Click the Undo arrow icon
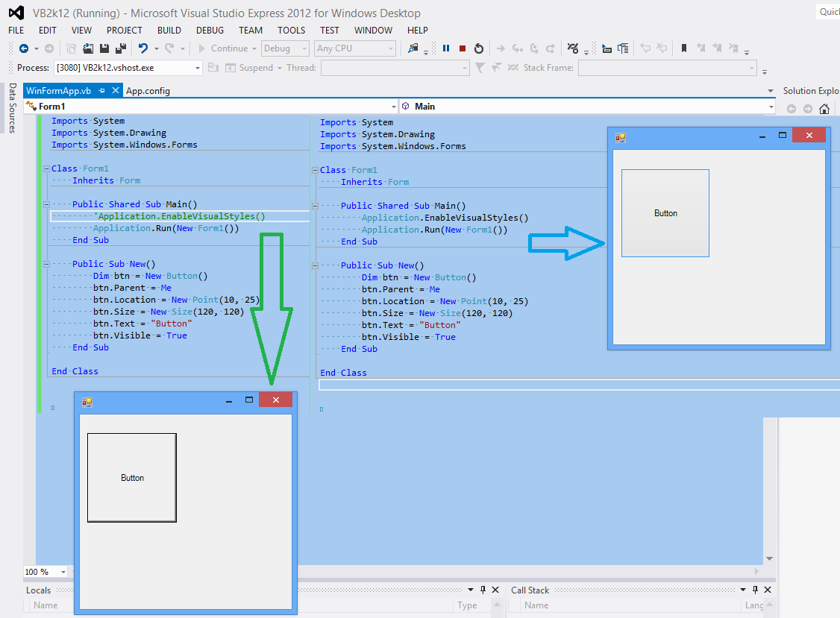 (x=142, y=48)
